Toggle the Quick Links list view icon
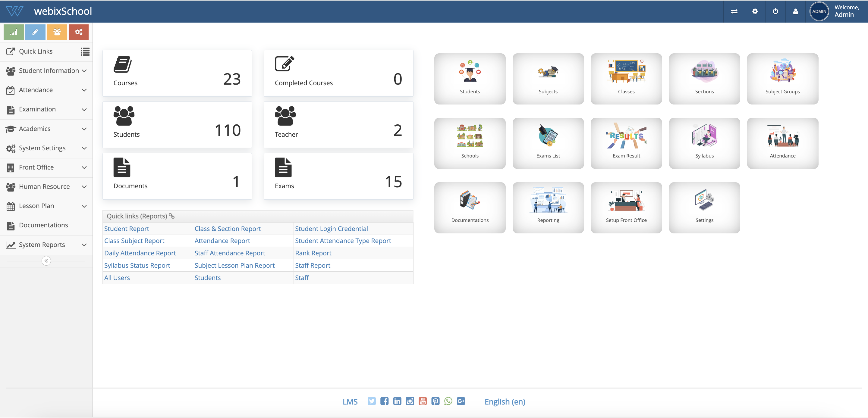The height and width of the screenshot is (418, 868). click(85, 51)
